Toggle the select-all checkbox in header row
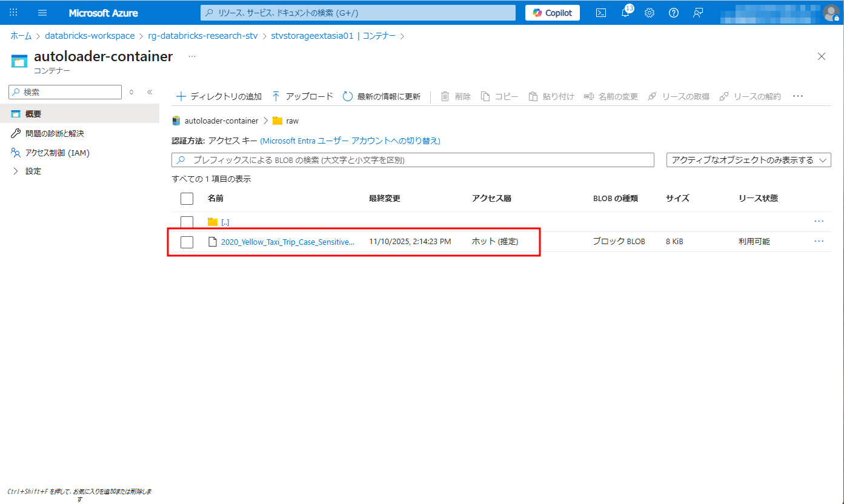This screenshot has height=504, width=844. point(187,199)
